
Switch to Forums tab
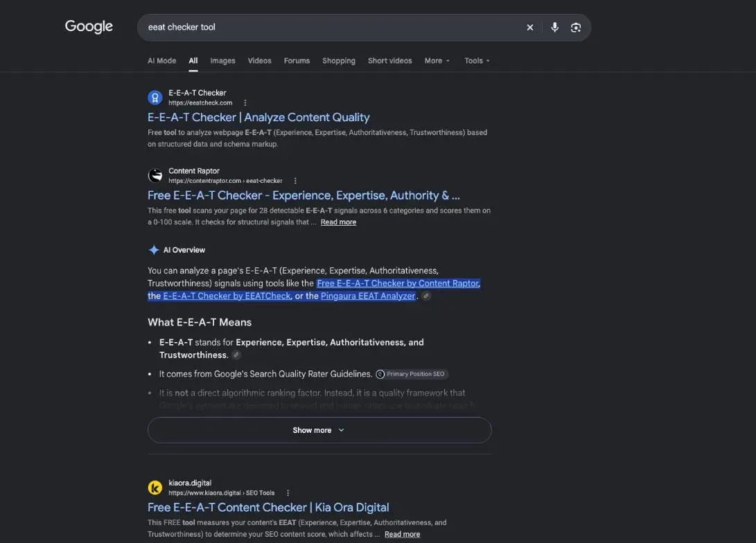click(x=297, y=61)
